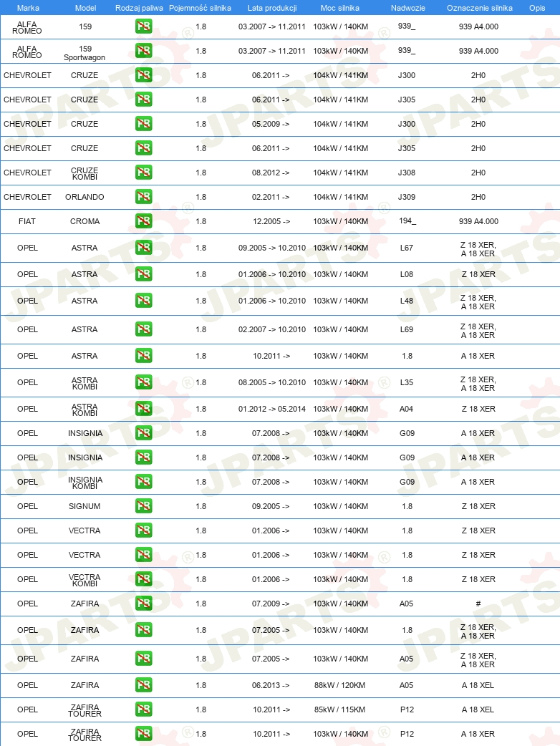Click the 159 Sportwagon model cell

[x=85, y=53]
